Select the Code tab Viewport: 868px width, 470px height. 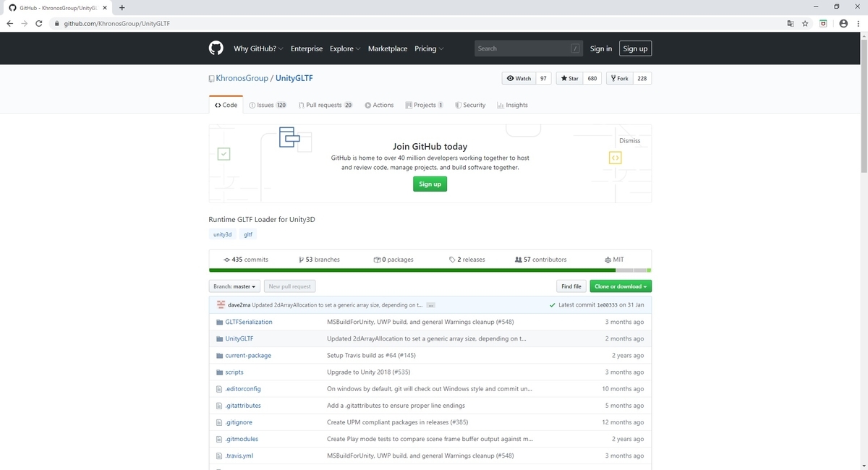coord(226,105)
